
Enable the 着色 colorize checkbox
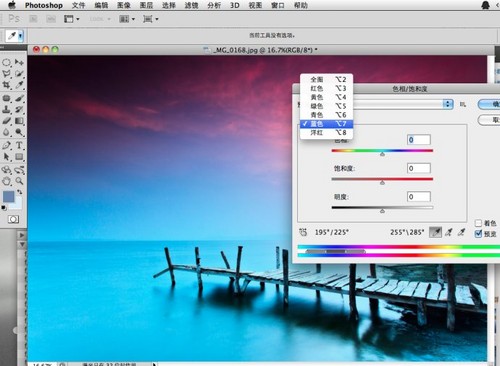pos(478,223)
